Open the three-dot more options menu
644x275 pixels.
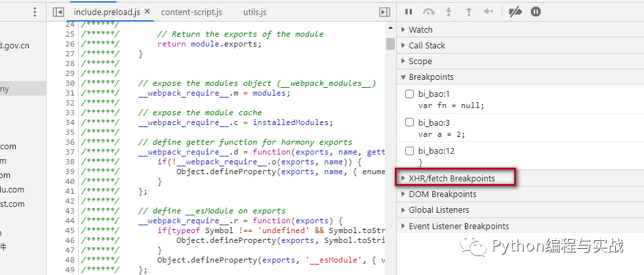(35, 12)
